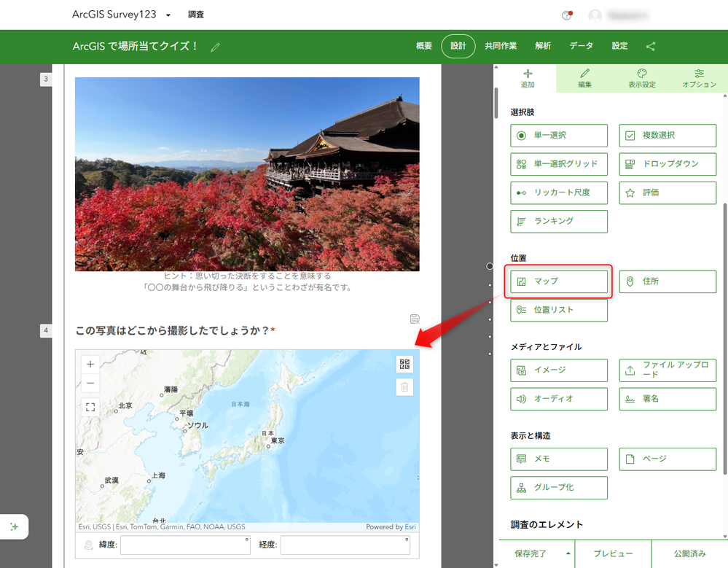Add a グループ化 element
Image resolution: width=728 pixels, height=568 pixels.
pyautogui.click(x=558, y=488)
